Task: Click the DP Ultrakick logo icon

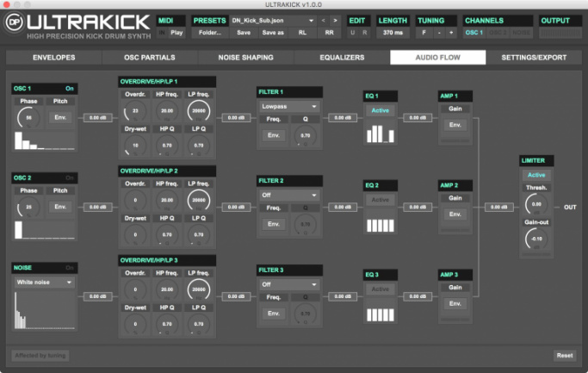Action: [14, 21]
